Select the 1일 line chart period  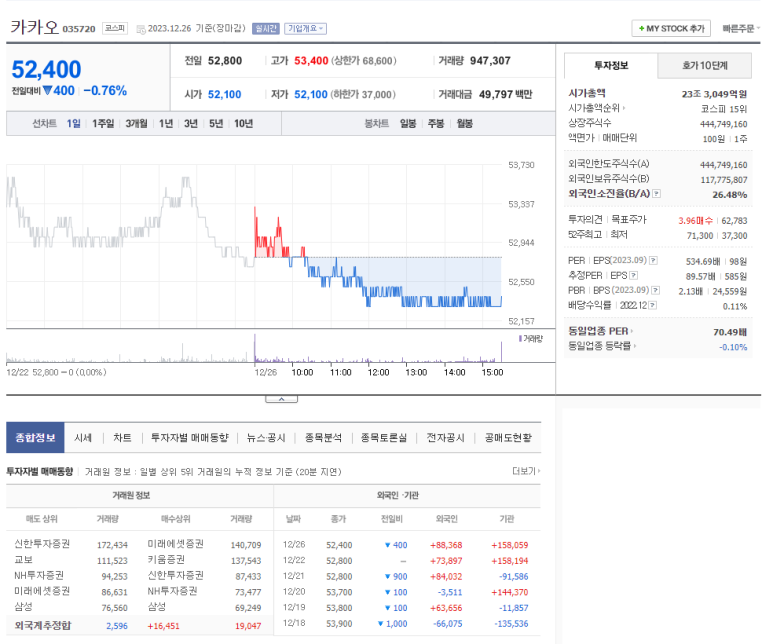pyautogui.click(x=73, y=123)
